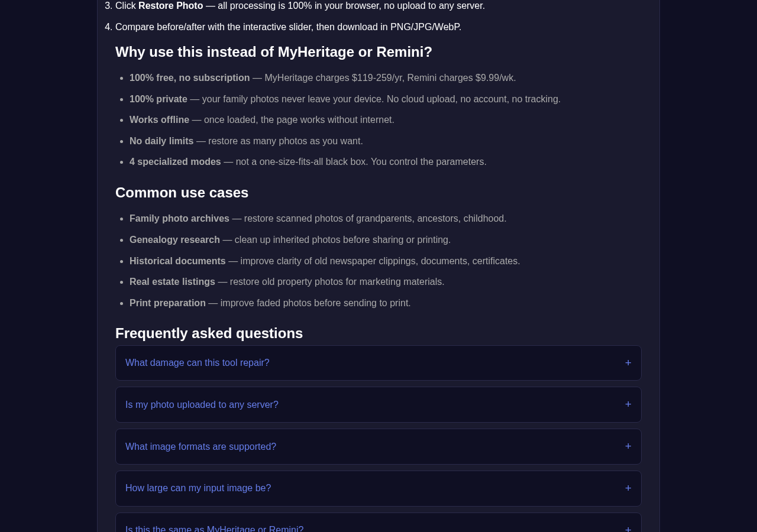Click the plus icon on the MyHeritage comparison question
Viewport: 757px width, 532px height.
click(x=628, y=528)
